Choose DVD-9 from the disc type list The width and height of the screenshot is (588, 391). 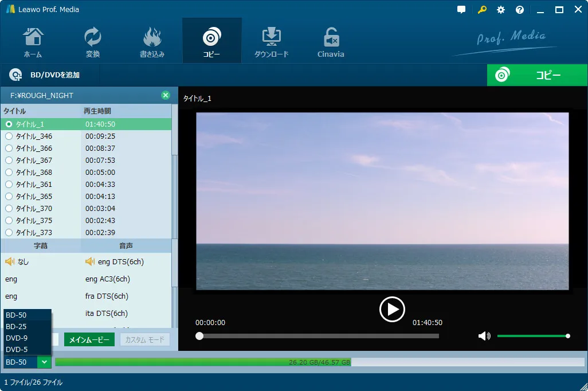(28, 338)
